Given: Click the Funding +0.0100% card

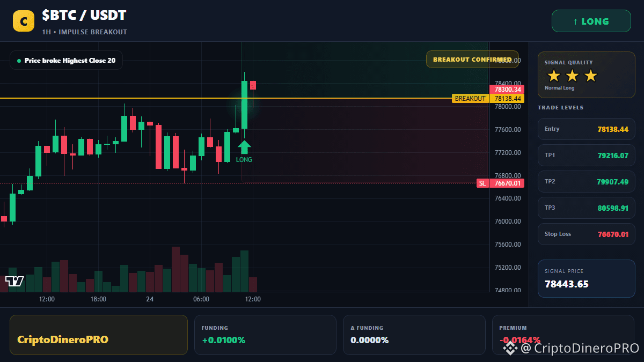Looking at the screenshot, I should tap(265, 335).
